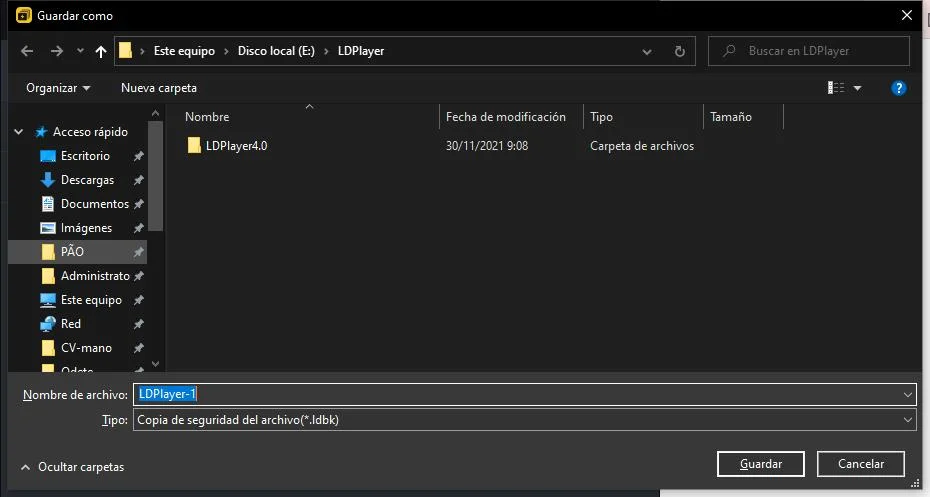Sort by Tamaño column header

click(731, 117)
